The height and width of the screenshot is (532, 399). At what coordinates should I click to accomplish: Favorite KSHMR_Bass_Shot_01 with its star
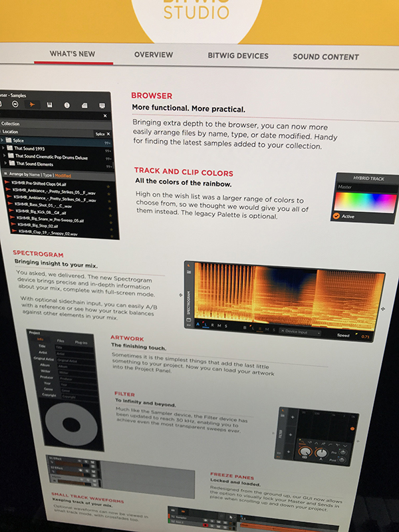point(110,208)
